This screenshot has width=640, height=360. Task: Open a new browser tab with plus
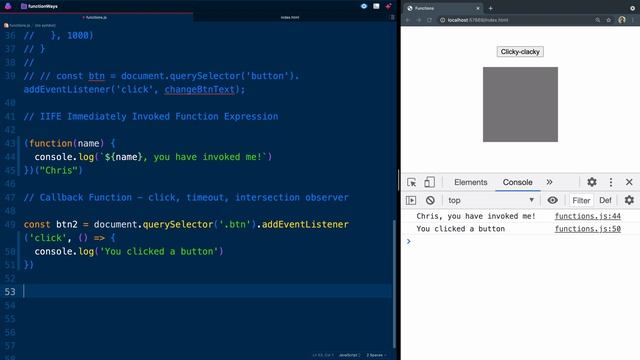point(491,8)
